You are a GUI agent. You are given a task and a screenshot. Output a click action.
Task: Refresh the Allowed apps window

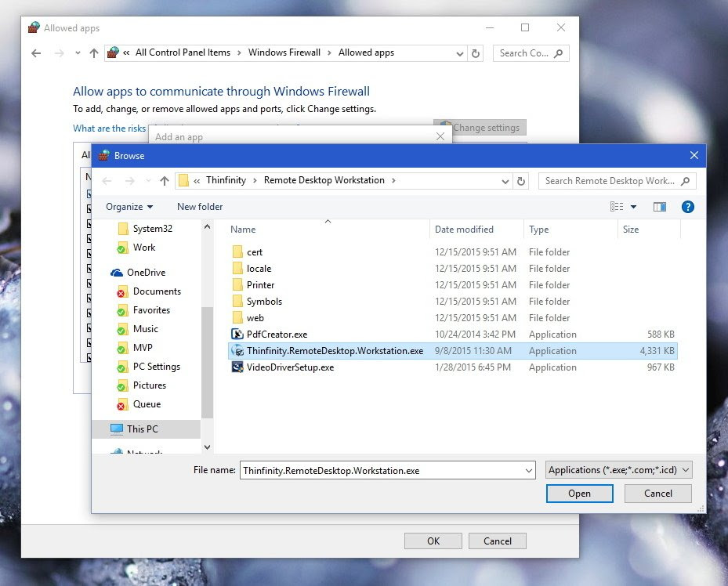(x=476, y=53)
